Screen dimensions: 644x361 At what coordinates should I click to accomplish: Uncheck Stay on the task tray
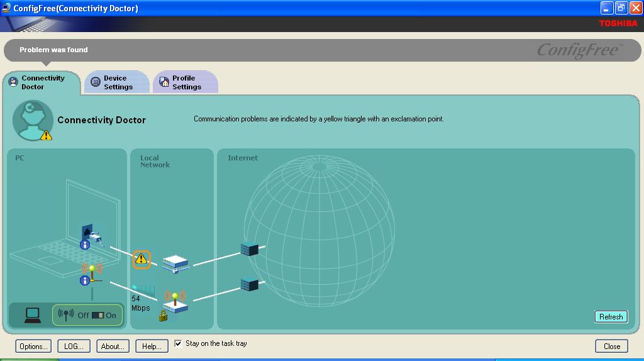pyautogui.click(x=178, y=343)
